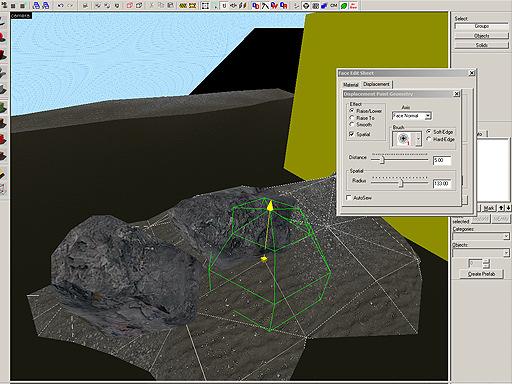Click the Undo toolbar icon
512x384 pixels.
click(61, 5)
